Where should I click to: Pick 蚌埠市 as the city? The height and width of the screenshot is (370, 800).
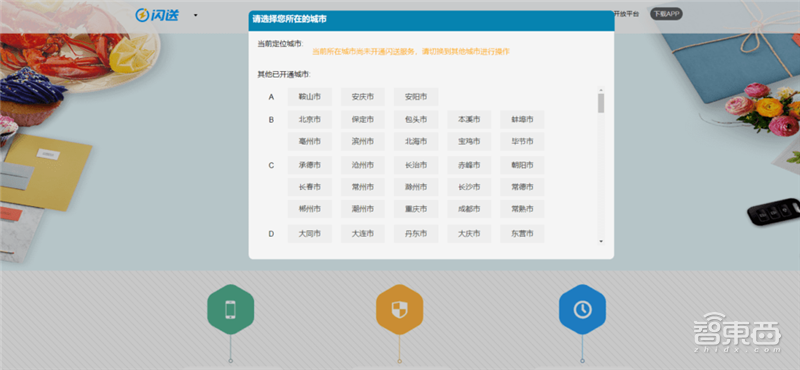522,119
